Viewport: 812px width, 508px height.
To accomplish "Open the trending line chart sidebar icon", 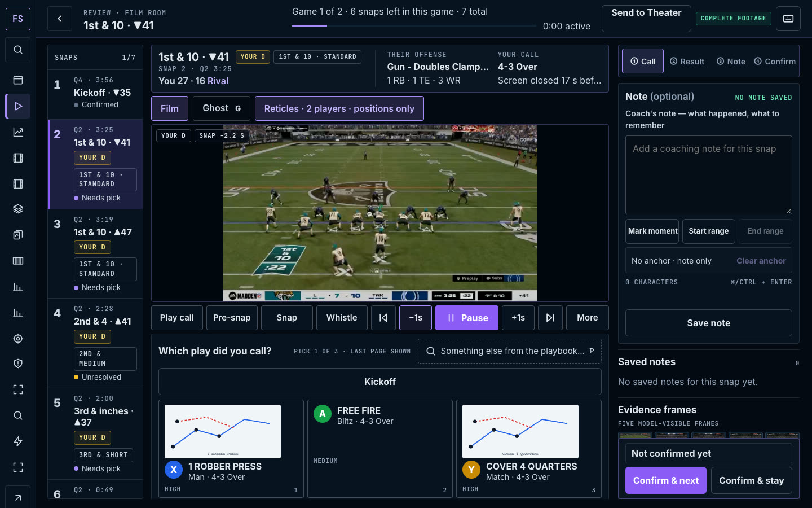I will pyautogui.click(x=18, y=132).
